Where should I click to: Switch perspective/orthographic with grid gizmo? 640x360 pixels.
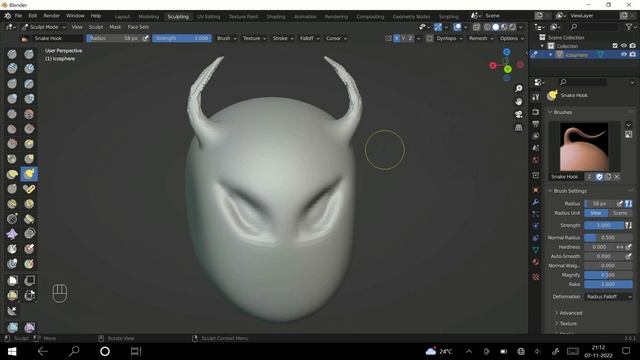click(519, 127)
